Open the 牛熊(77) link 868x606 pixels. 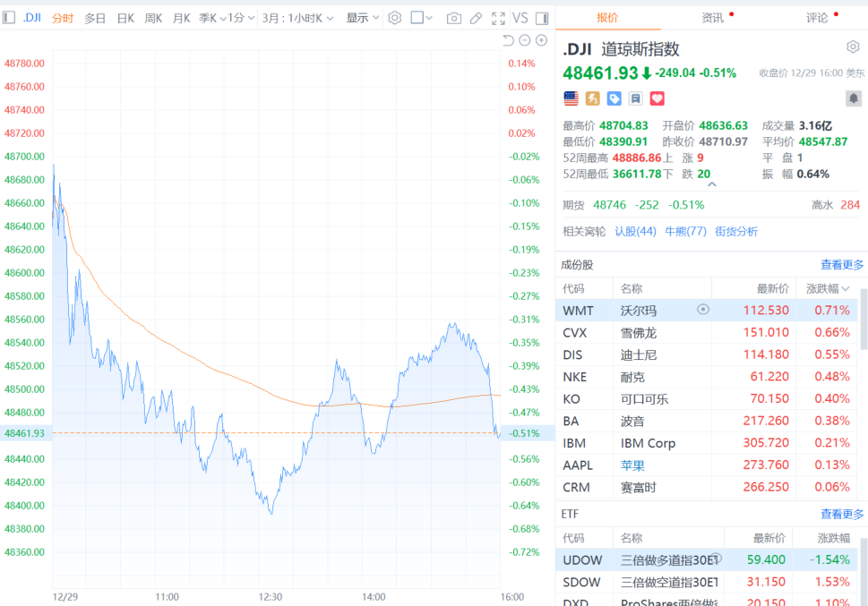685,231
